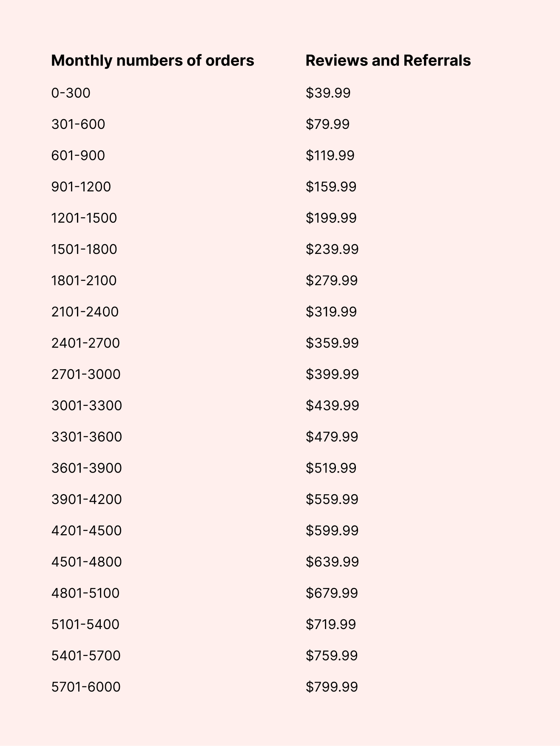Screen dimensions: 560x746
Task: Click the $439.99 price
Action: (332, 405)
